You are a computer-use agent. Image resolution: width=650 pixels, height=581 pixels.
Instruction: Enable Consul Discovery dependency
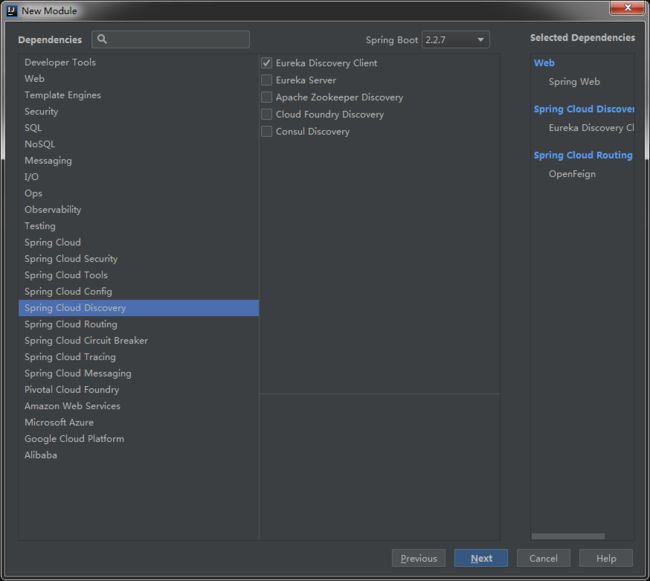click(x=267, y=131)
